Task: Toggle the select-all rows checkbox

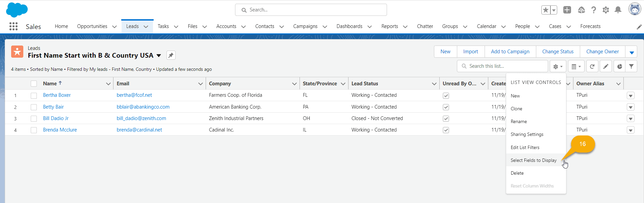Action: coord(34,84)
